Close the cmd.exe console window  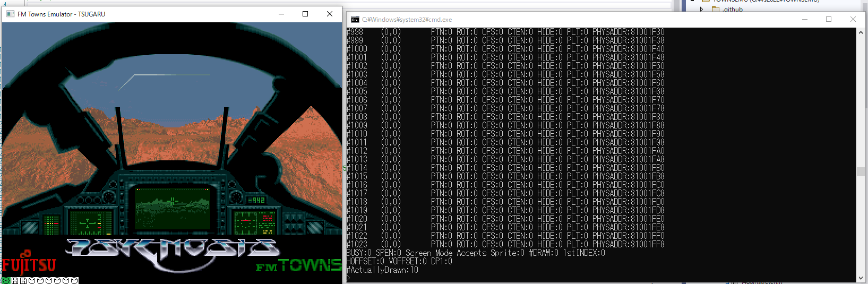(x=853, y=20)
